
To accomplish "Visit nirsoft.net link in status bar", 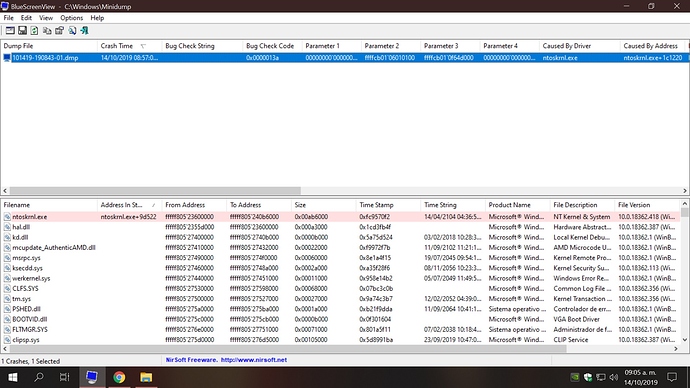I will pos(253,360).
